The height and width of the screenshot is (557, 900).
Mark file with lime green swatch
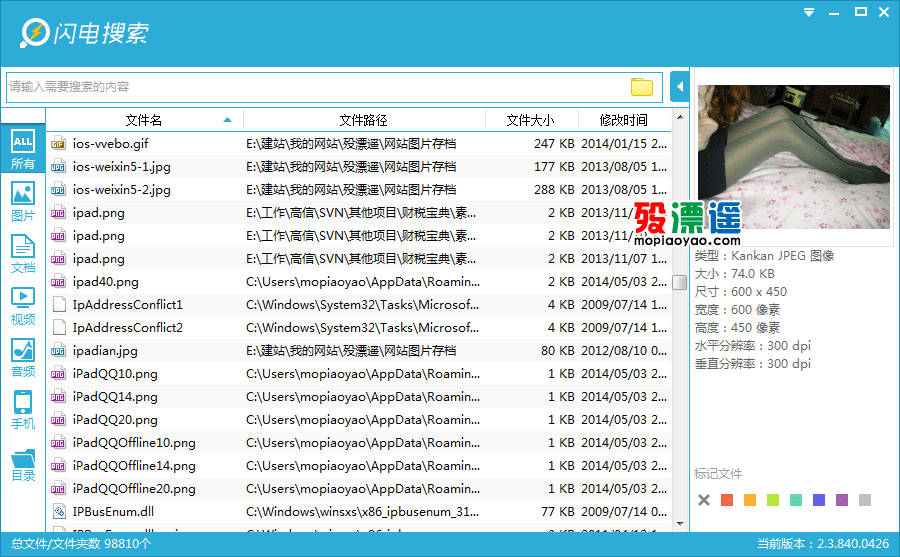[x=773, y=500]
